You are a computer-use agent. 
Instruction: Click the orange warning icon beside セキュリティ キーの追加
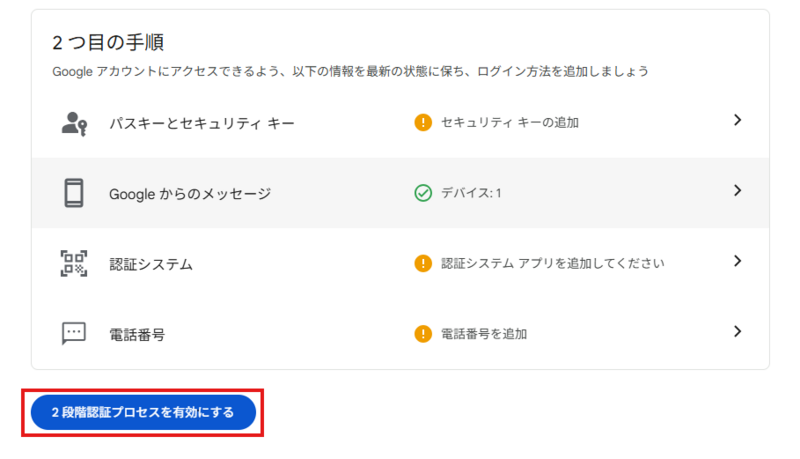(423, 123)
